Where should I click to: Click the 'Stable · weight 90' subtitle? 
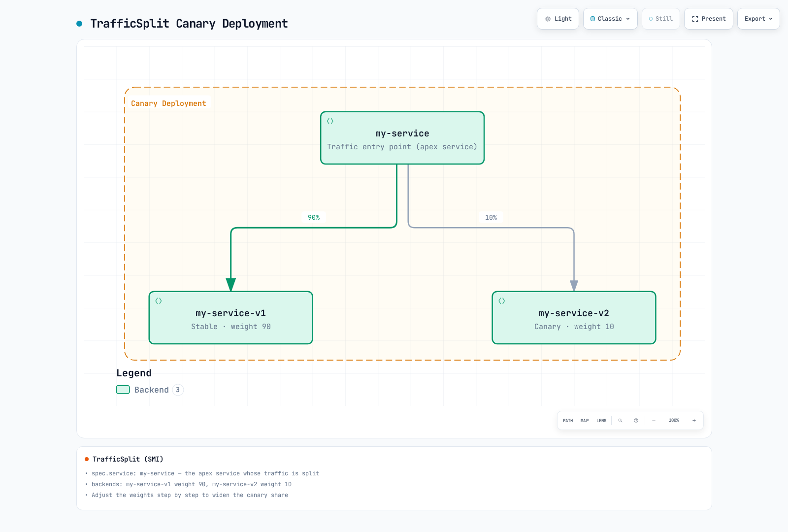[x=231, y=327]
